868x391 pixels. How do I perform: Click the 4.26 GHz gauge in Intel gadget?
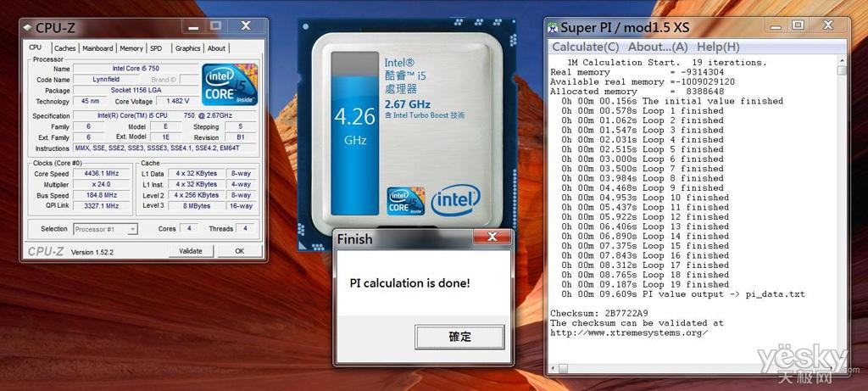[355, 133]
